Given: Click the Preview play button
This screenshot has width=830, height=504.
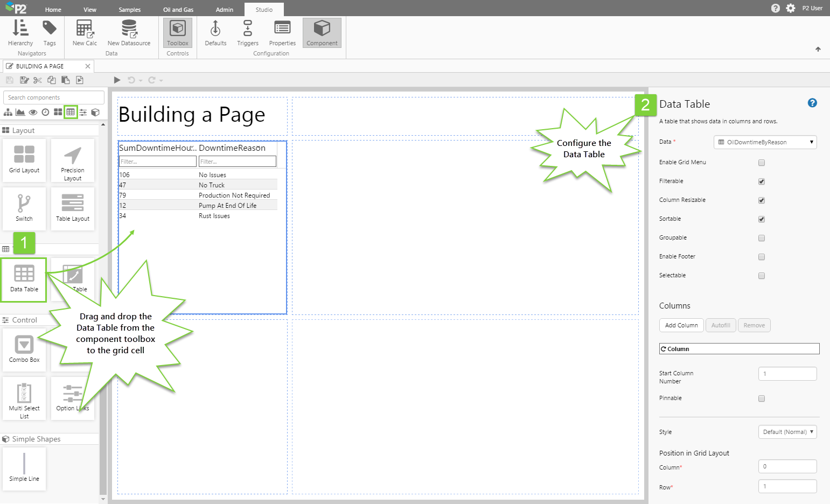Looking at the screenshot, I should click(x=117, y=80).
